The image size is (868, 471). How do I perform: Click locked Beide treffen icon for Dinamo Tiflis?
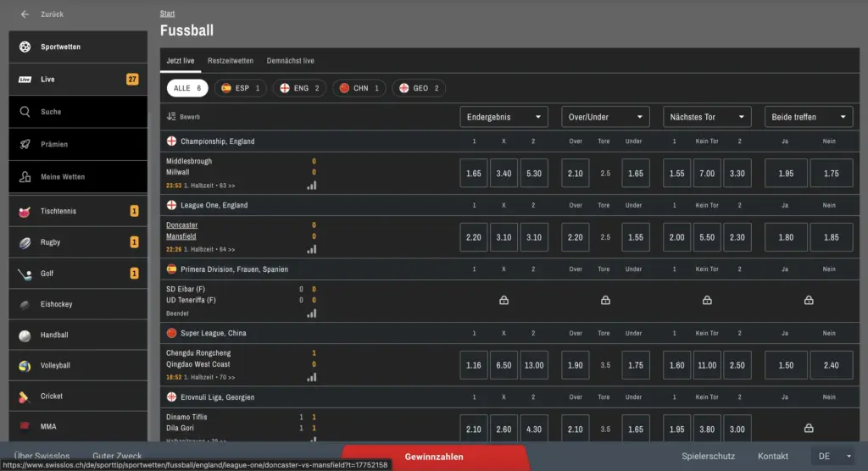pos(809,429)
